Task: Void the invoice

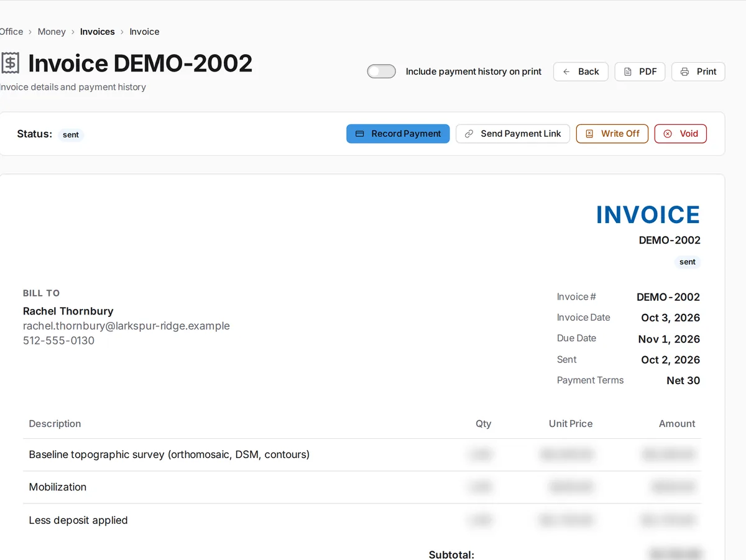Action: point(680,134)
